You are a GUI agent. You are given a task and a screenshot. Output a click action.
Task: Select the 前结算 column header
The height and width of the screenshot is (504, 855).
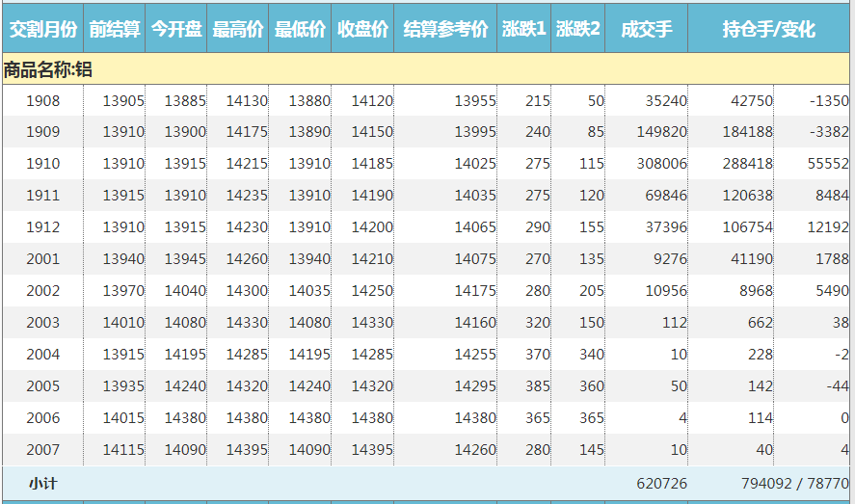coord(115,29)
